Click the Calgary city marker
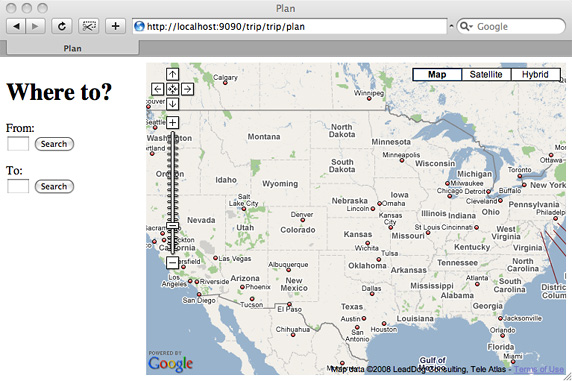This screenshot has height=381, width=572. (225, 83)
